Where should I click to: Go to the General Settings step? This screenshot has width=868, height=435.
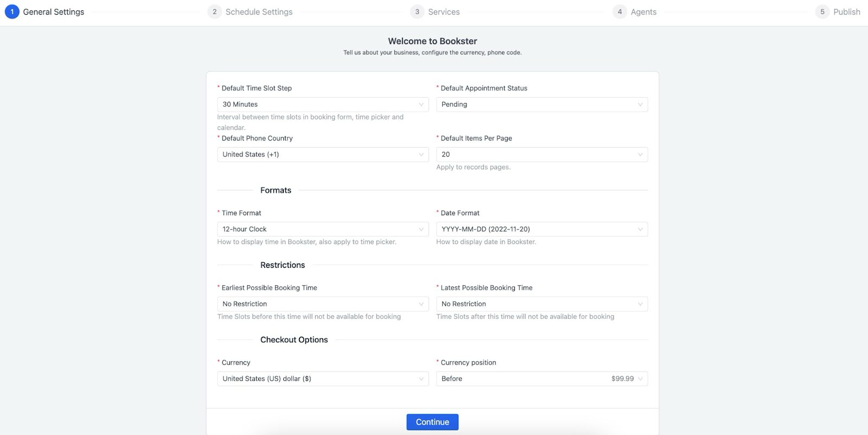(44, 11)
